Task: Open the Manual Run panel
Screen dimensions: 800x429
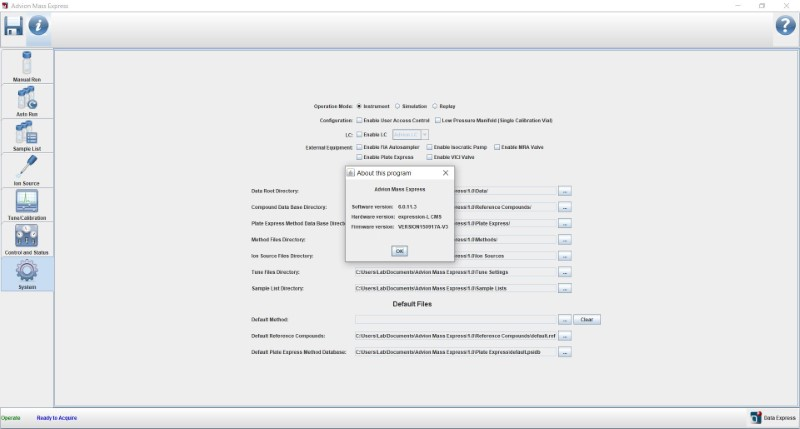Action: click(27, 66)
